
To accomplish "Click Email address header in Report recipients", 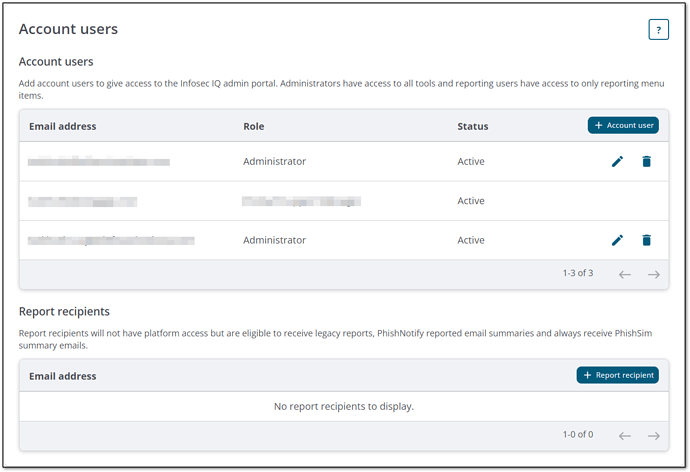I will (x=63, y=376).
